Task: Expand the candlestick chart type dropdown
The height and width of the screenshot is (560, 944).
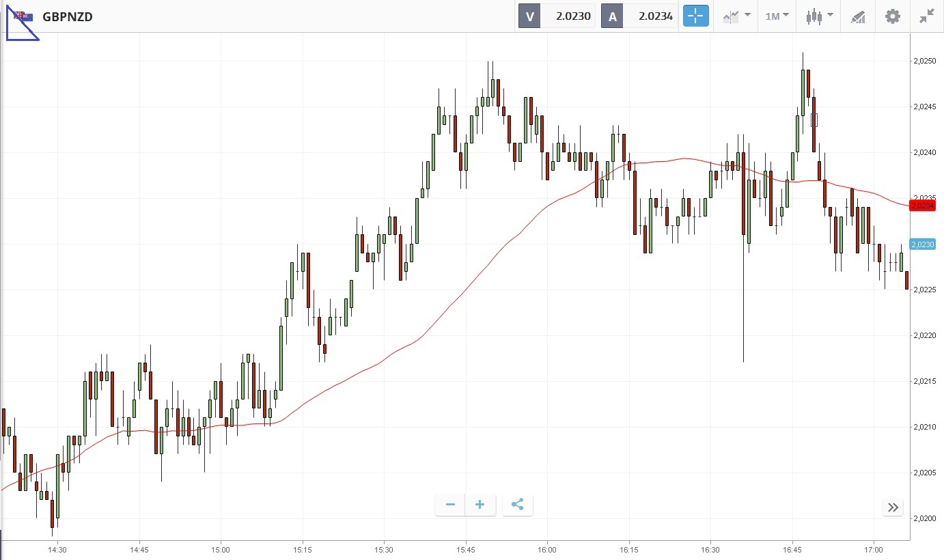Action: pyautogui.click(x=819, y=16)
